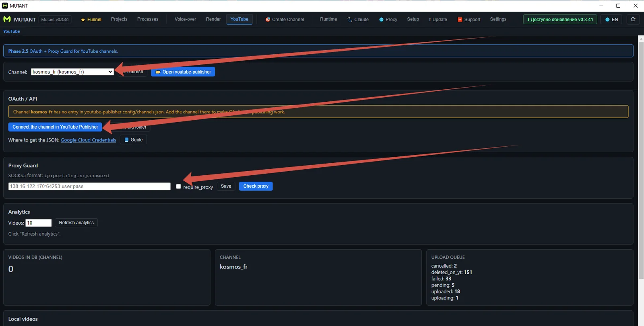The width and height of the screenshot is (644, 326).
Task: Open the Setup tab
Action: (413, 19)
